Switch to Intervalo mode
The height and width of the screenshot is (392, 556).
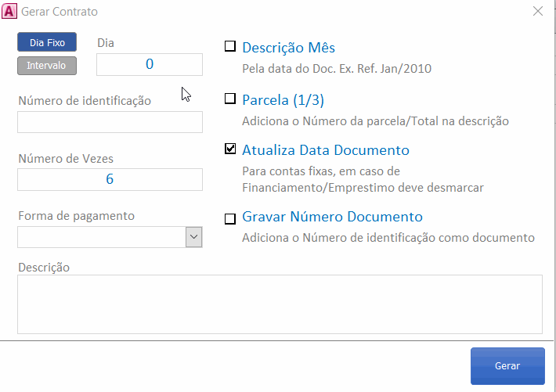tap(47, 66)
